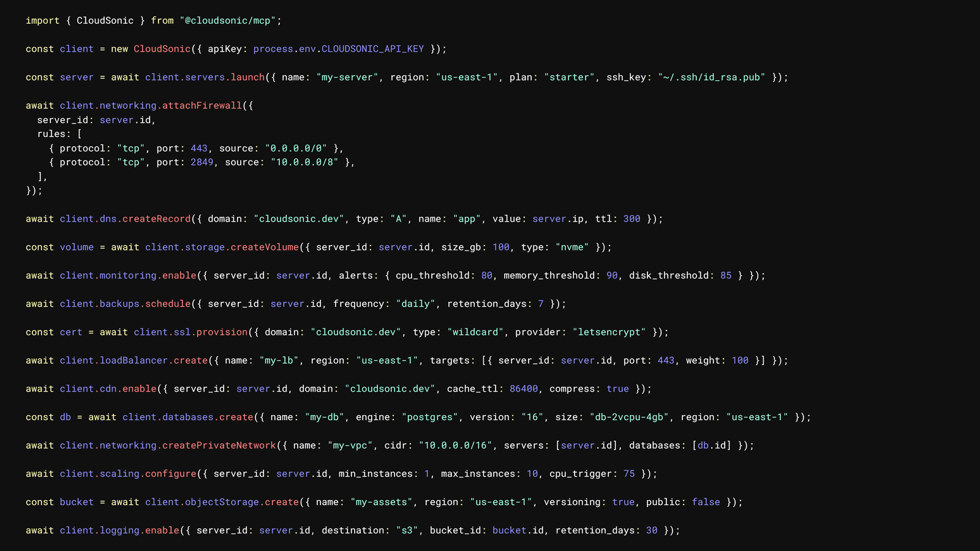Click the port value 2849
The image size is (980, 551).
(x=202, y=162)
